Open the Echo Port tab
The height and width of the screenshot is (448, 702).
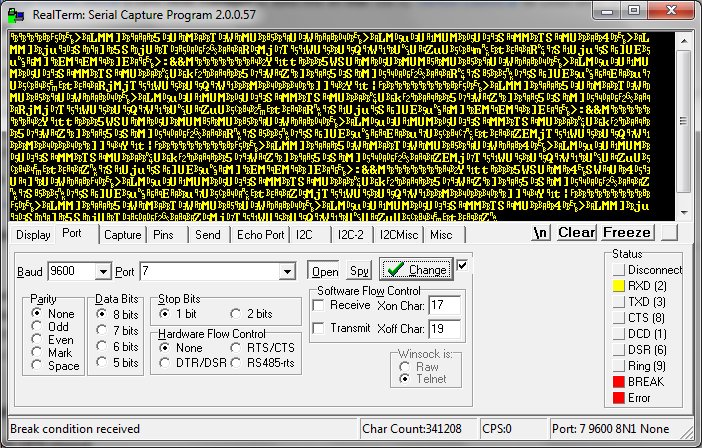[261, 235]
